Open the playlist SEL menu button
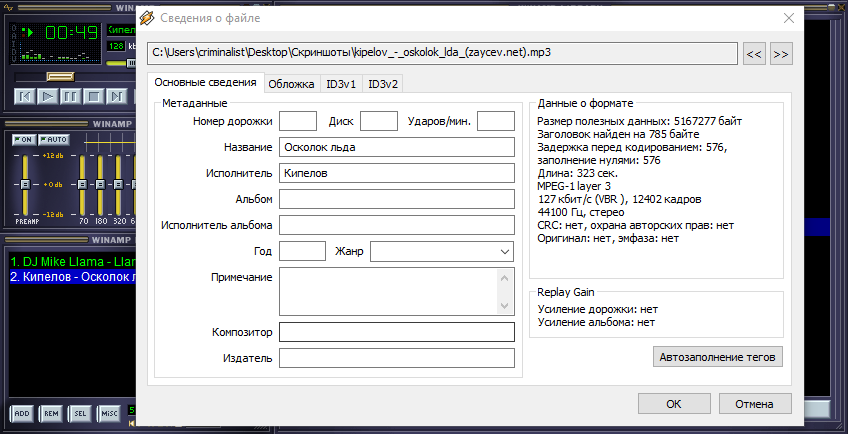The image size is (848, 434). coord(80,413)
